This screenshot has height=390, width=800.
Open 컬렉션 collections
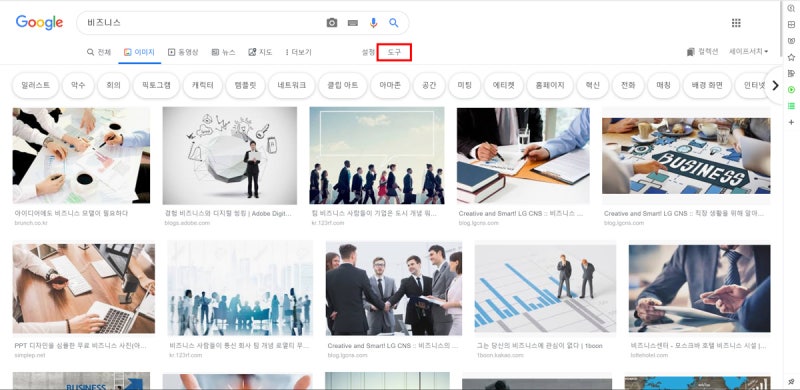(703, 52)
